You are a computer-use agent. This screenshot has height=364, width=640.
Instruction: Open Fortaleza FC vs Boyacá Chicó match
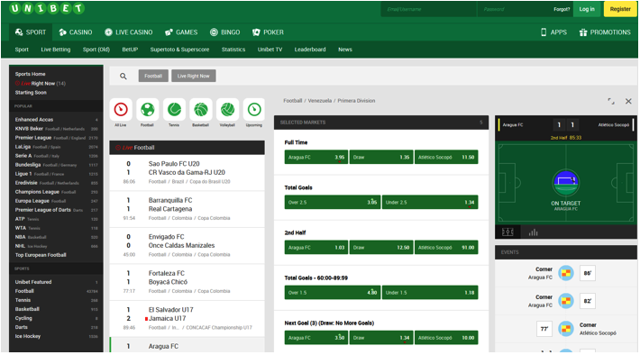pyautogui.click(x=187, y=282)
